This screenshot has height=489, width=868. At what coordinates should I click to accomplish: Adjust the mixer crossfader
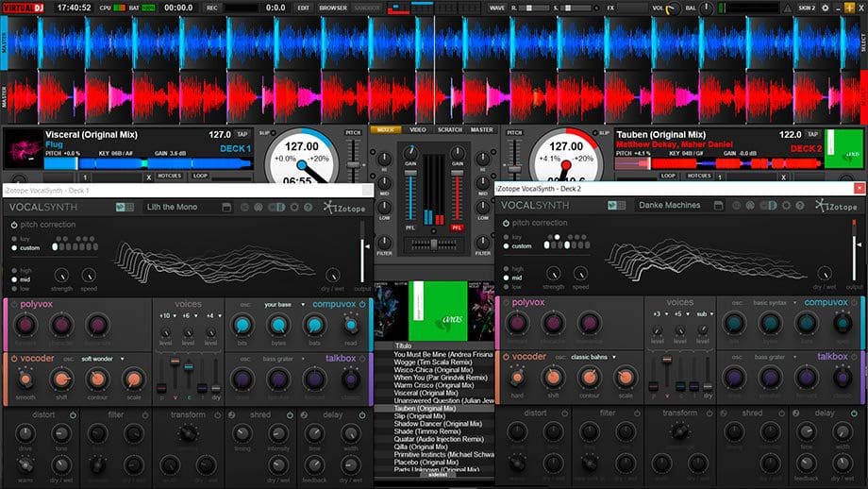tap(434, 244)
